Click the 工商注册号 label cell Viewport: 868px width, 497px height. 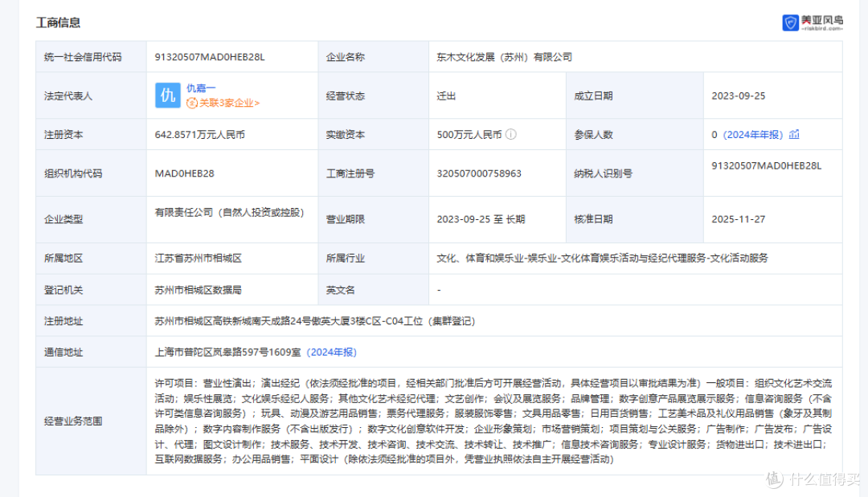374,173
